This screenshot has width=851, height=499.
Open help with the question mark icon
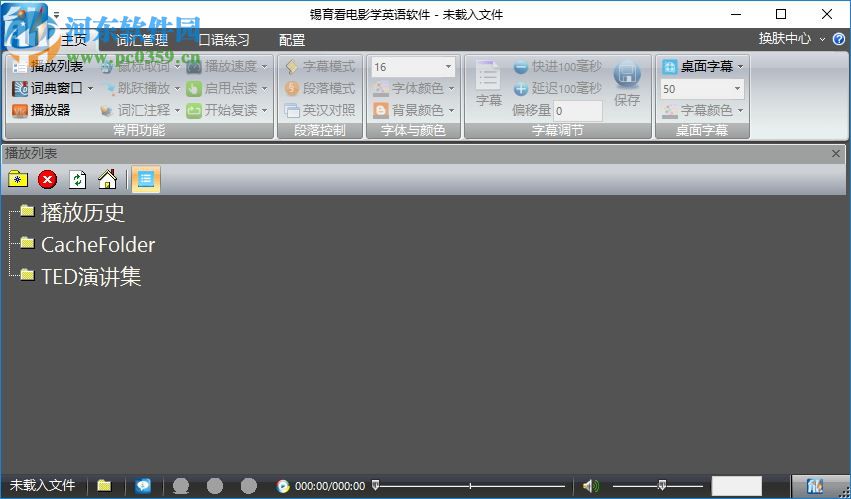point(839,39)
